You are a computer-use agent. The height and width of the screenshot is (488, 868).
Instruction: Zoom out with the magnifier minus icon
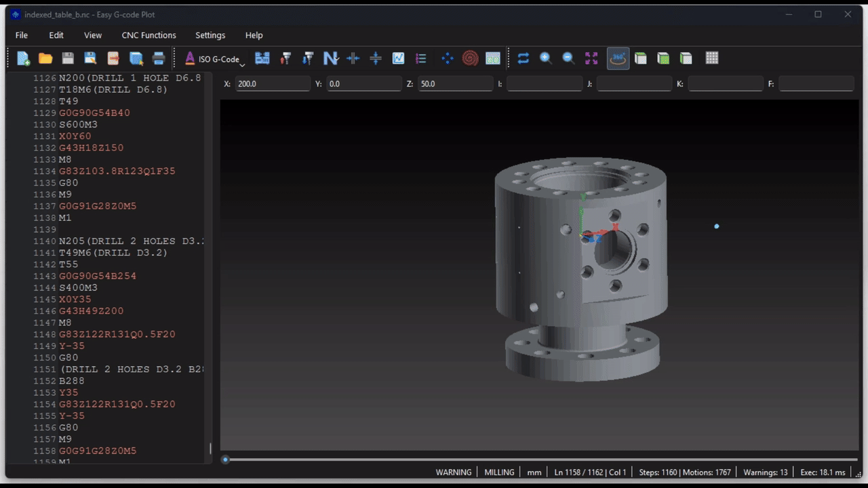[x=568, y=58]
